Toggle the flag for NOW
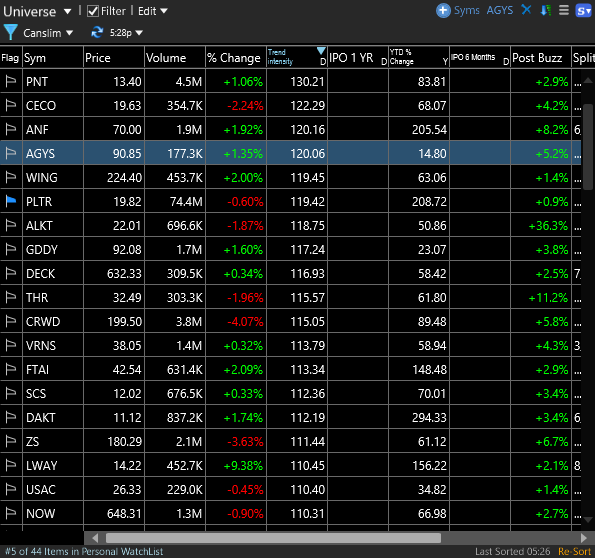Image resolution: width=595 pixels, height=558 pixels. coord(11,514)
